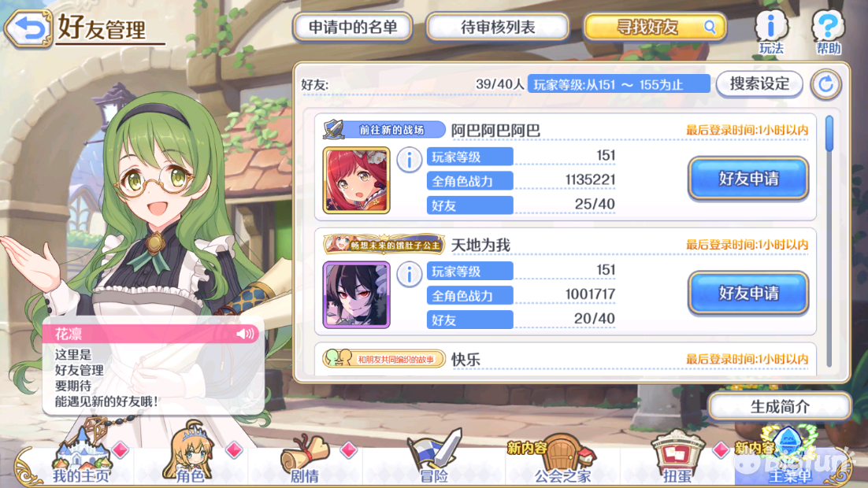Image resolution: width=868 pixels, height=488 pixels.
Task: Click 生成简介 button
Action: point(780,407)
